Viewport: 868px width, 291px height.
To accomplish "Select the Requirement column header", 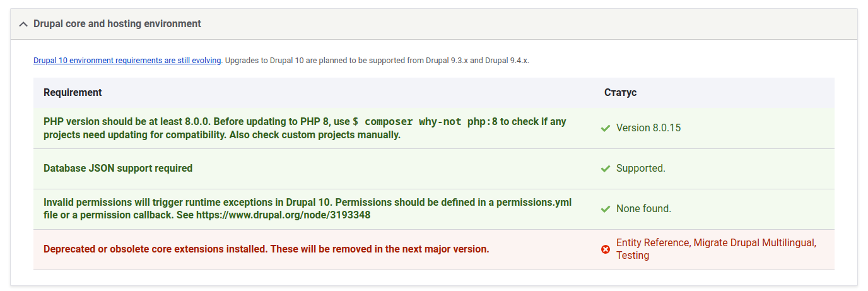I will (73, 93).
